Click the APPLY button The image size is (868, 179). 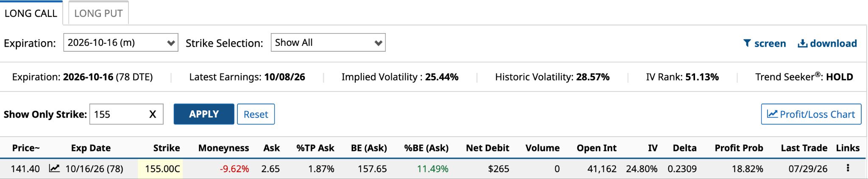pyautogui.click(x=204, y=114)
